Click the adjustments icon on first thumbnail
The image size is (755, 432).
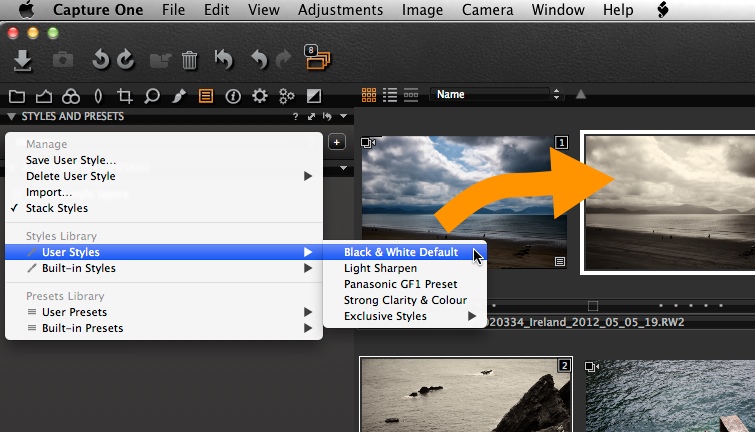560,262
